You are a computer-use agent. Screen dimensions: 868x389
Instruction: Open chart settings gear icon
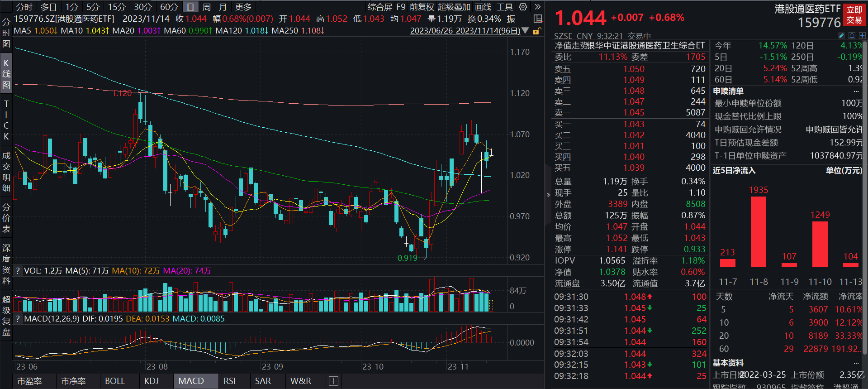[x=523, y=7]
